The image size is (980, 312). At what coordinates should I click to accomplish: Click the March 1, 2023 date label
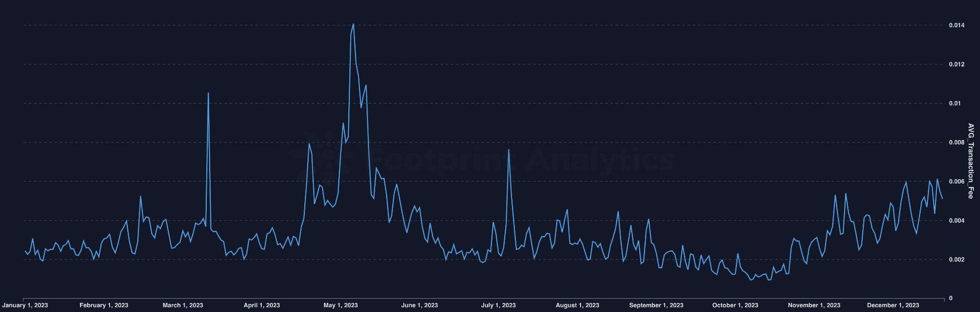[183, 305]
